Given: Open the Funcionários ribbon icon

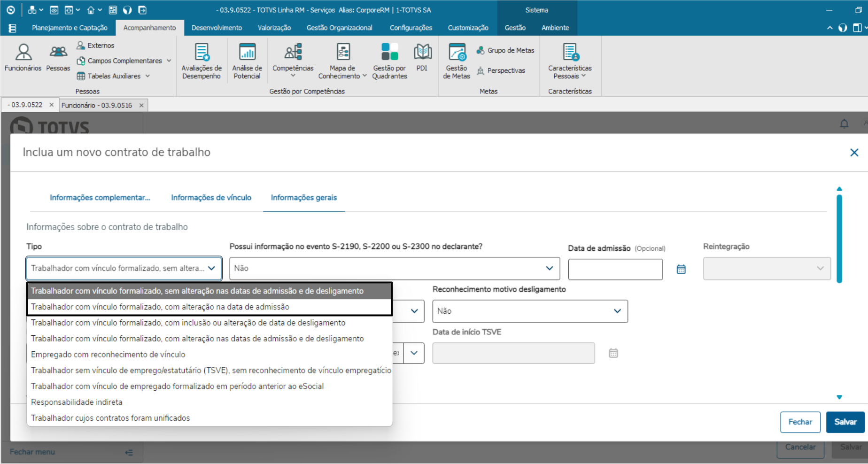Looking at the screenshot, I should (23, 57).
